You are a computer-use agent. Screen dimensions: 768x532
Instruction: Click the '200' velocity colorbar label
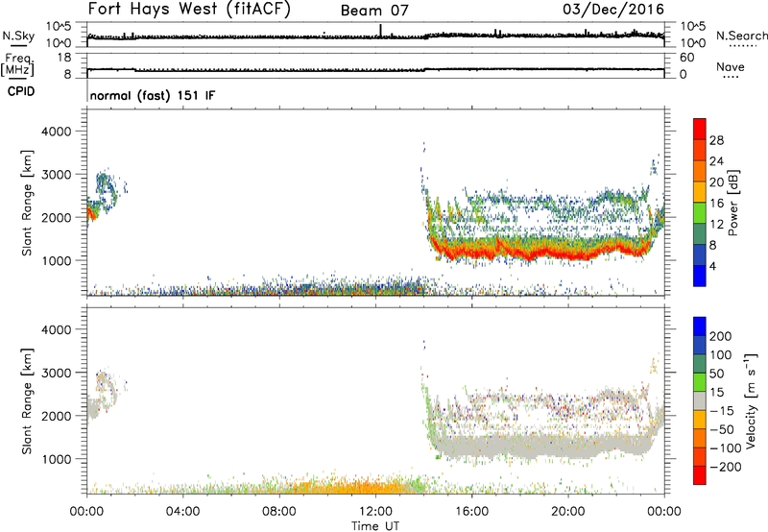(x=721, y=336)
